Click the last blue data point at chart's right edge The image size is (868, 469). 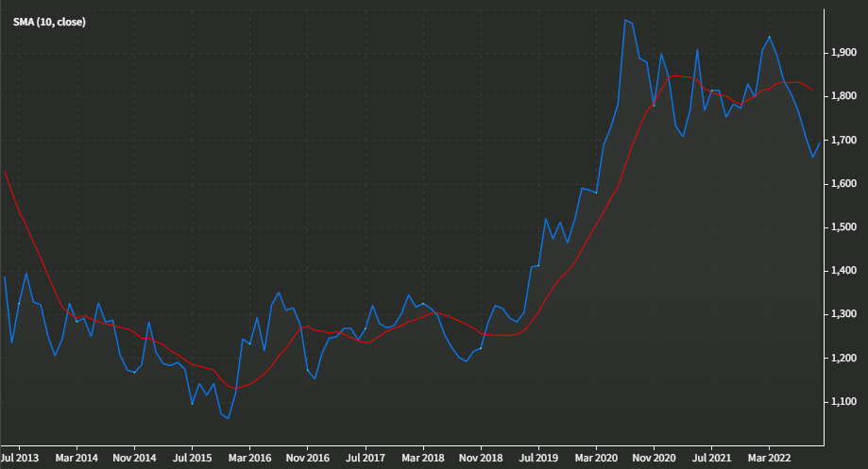pos(820,143)
